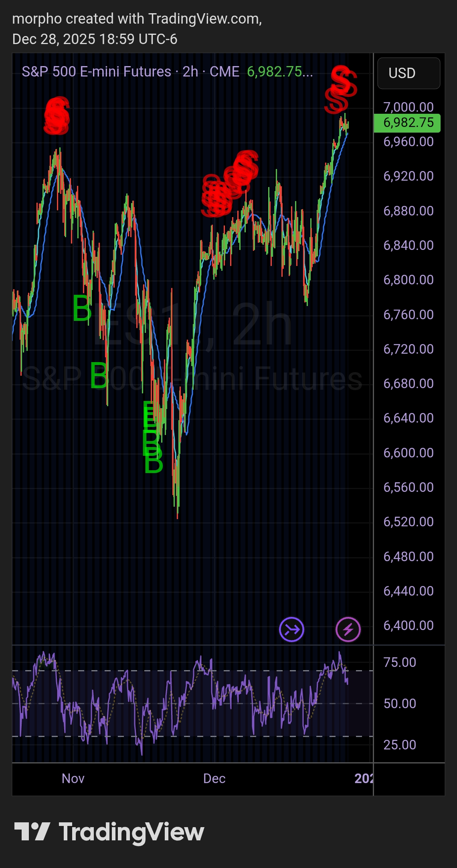Click the Dec label on time axis
Image resolution: width=457 pixels, height=868 pixels.
pos(214,779)
